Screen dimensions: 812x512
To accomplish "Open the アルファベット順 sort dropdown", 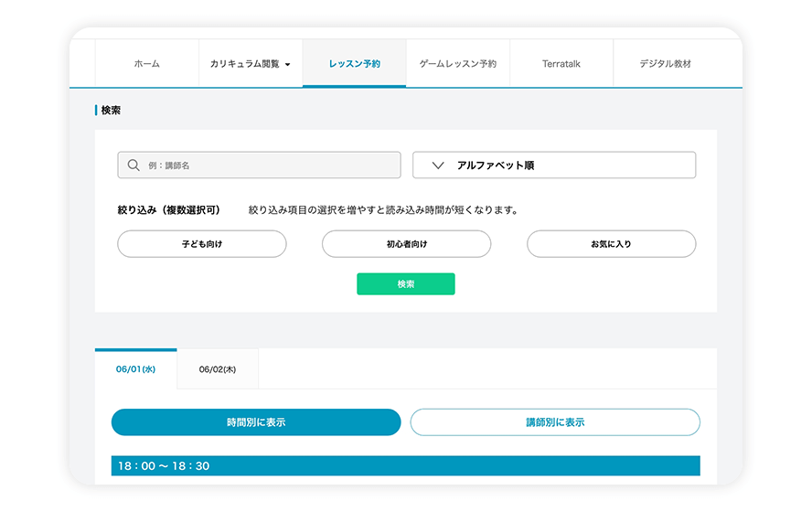I will tap(554, 165).
